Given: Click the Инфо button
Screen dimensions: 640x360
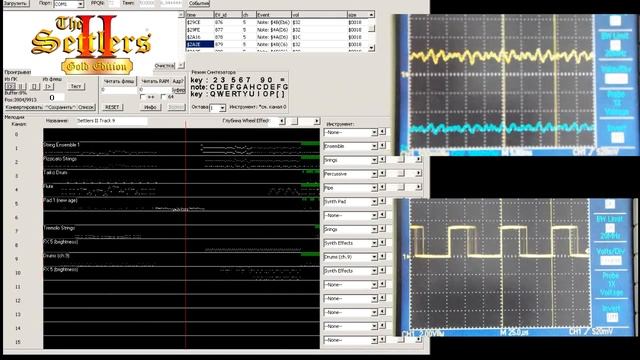Looking at the screenshot, I should [150, 107].
